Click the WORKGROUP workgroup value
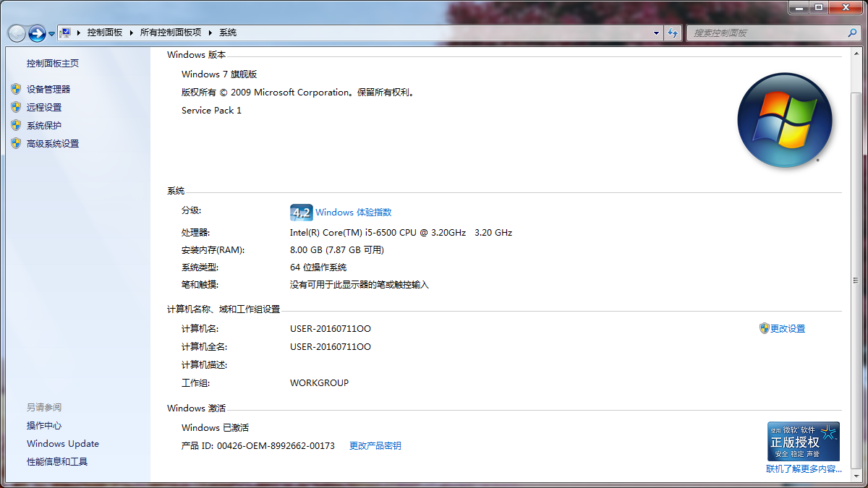The image size is (868, 488). [319, 383]
